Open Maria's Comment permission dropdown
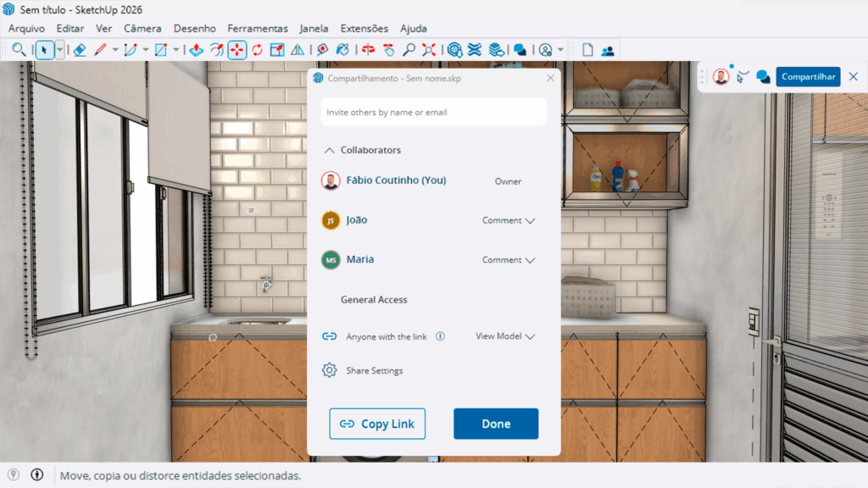 pos(509,260)
